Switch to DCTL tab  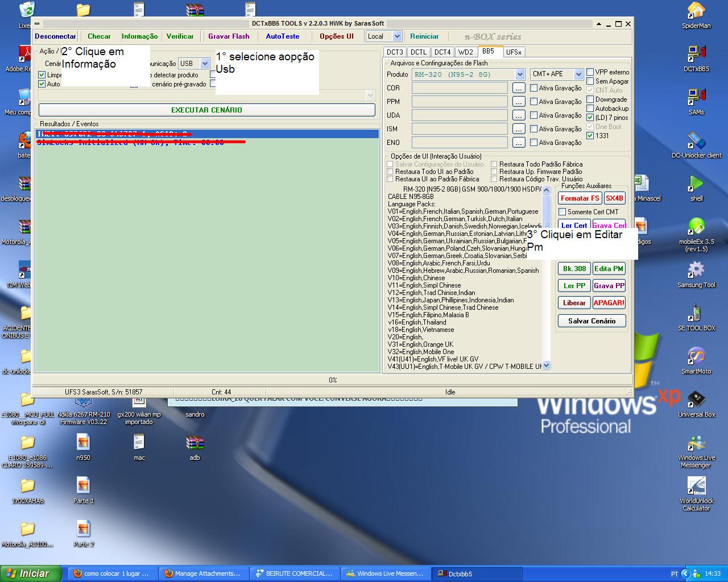pos(419,52)
